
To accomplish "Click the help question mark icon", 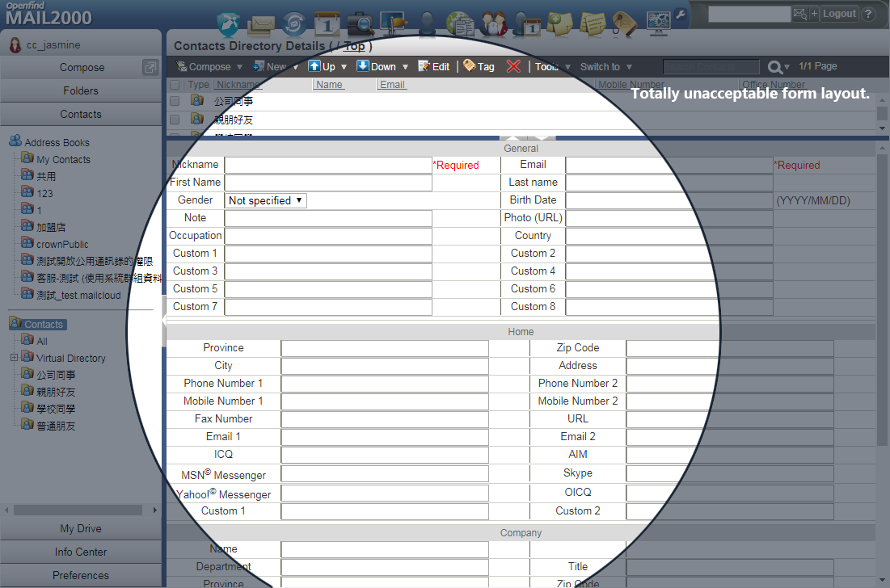I will (x=868, y=14).
